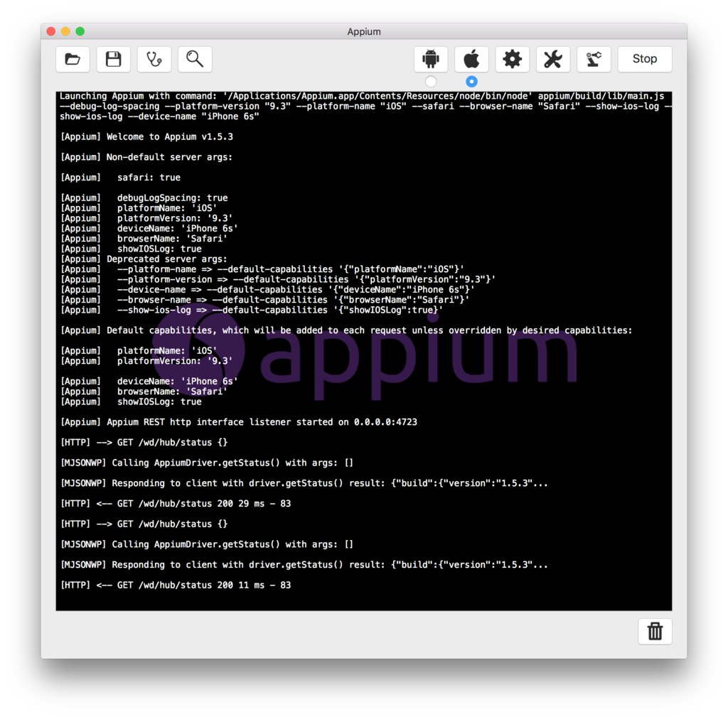728x717 pixels.
Task: Save configuration using floppy disk icon
Action: click(x=113, y=59)
